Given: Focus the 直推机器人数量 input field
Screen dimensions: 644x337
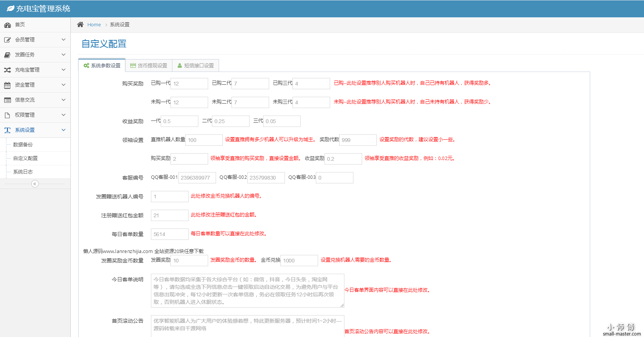Looking at the screenshot, I should coord(204,140).
